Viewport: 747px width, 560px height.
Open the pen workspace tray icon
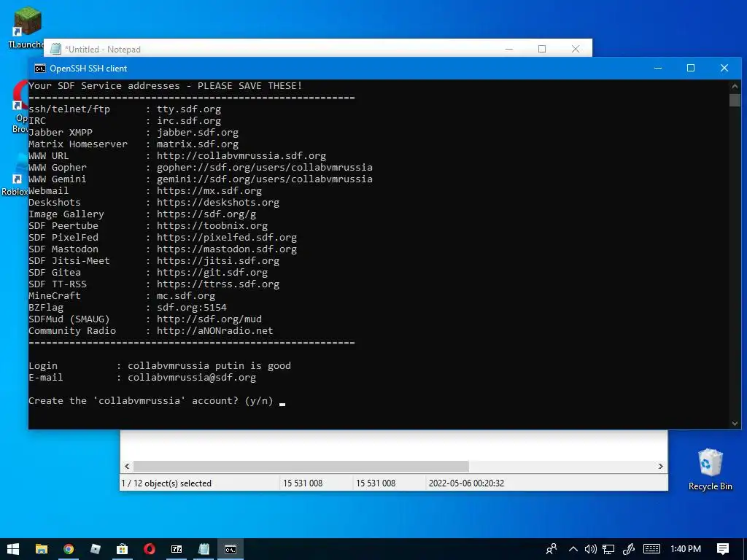tap(628, 549)
